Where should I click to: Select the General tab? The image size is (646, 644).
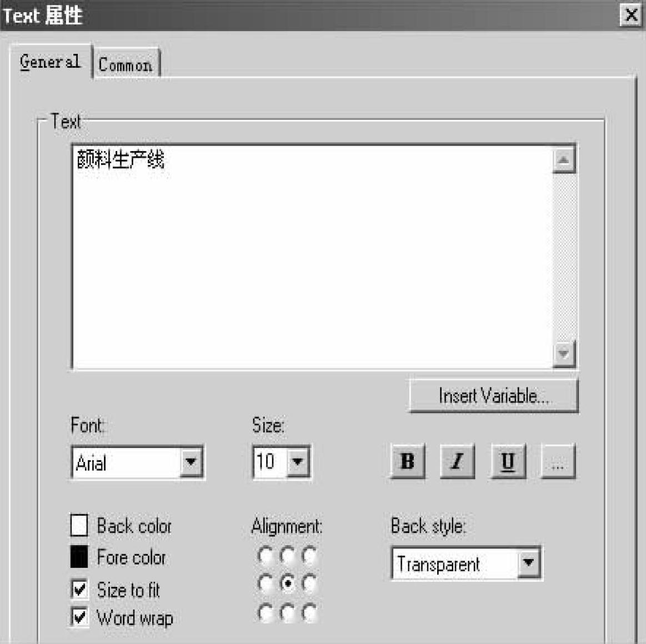tap(50, 62)
